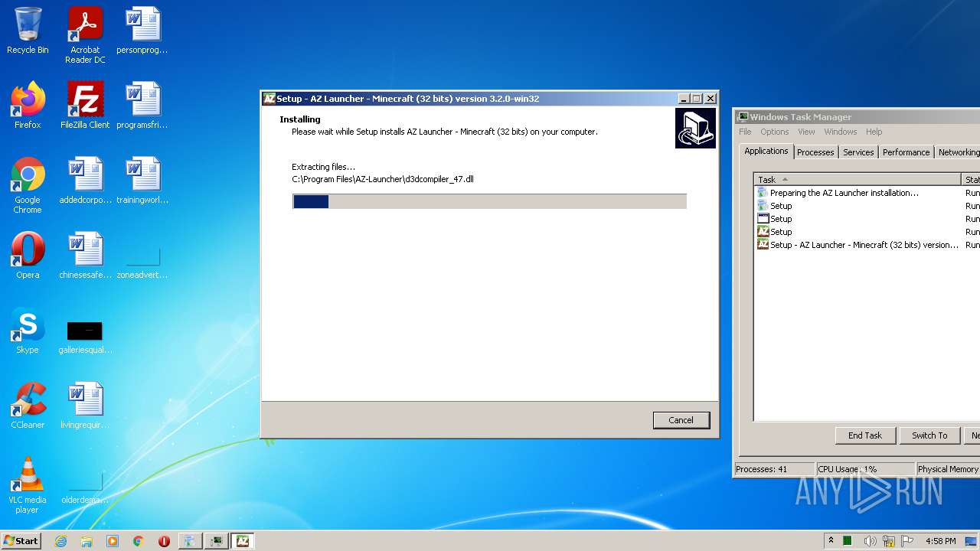The width and height of the screenshot is (980, 551).
Task: Open Task Manager Options menu
Action: [774, 132]
